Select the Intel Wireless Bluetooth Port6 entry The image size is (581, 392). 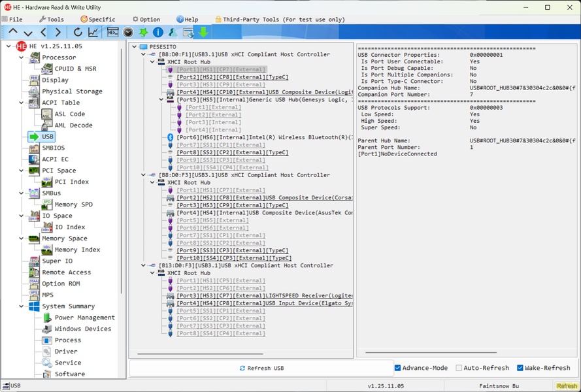261,137
